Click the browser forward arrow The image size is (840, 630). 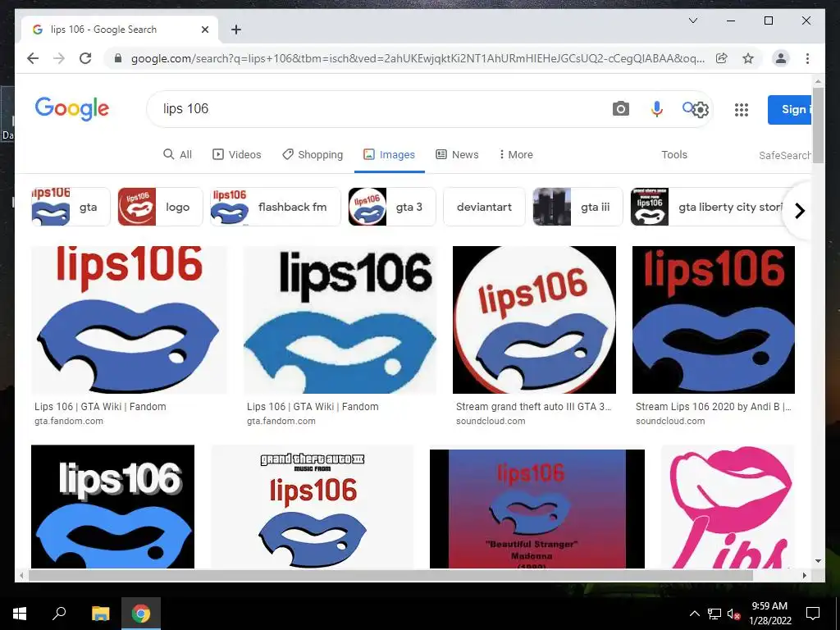[x=59, y=58]
